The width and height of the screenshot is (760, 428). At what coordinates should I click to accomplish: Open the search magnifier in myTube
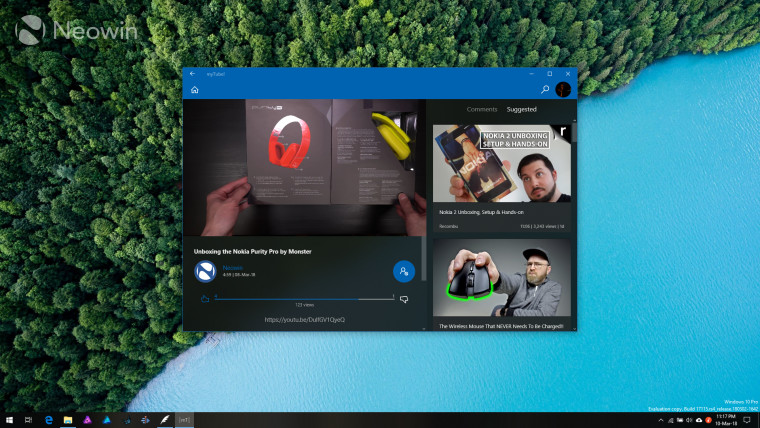coord(545,89)
